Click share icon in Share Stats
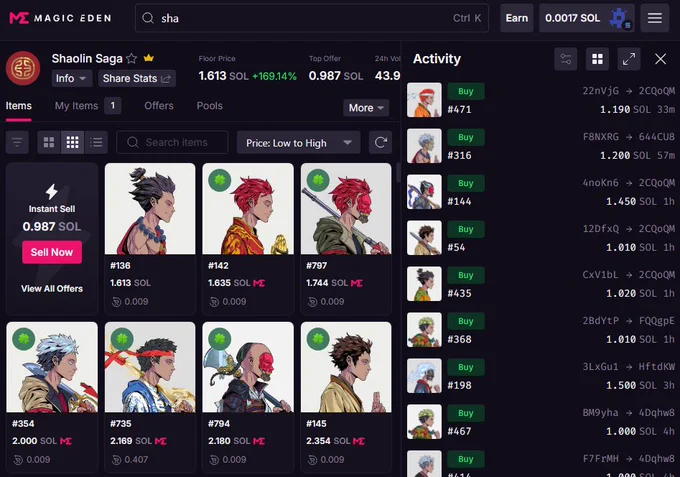Image resolution: width=680 pixels, height=477 pixels. [x=166, y=78]
